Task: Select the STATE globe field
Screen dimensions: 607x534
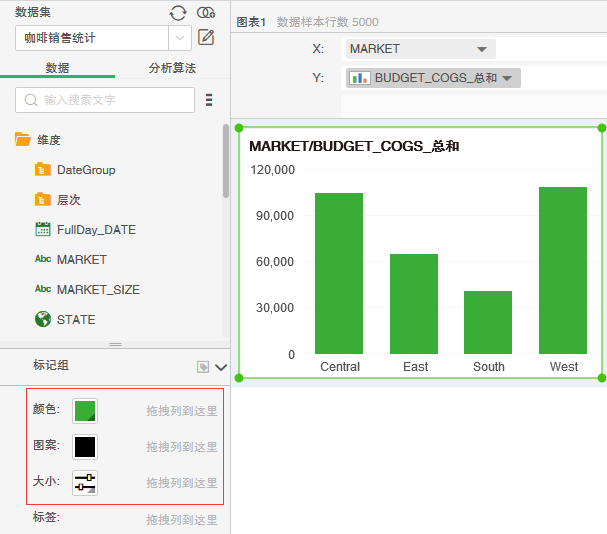Action: tap(76, 320)
